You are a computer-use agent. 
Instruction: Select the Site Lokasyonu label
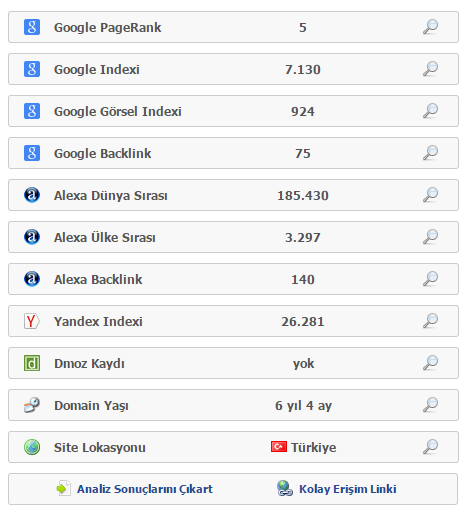[x=100, y=448]
